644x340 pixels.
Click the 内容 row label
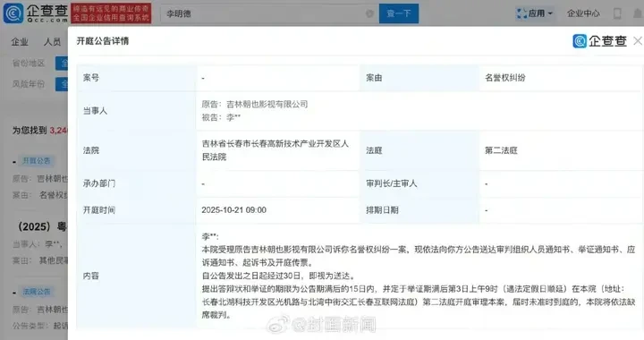click(x=90, y=276)
